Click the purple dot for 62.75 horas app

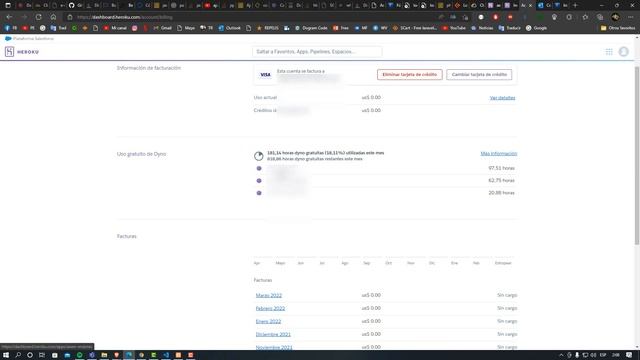259,180
